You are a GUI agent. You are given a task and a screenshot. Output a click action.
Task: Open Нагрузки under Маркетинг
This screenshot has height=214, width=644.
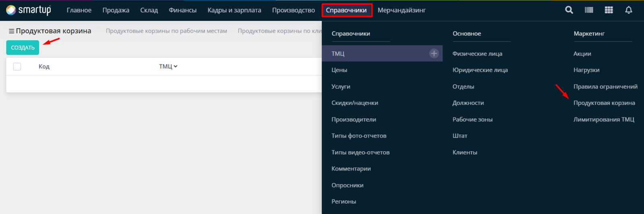click(x=586, y=70)
